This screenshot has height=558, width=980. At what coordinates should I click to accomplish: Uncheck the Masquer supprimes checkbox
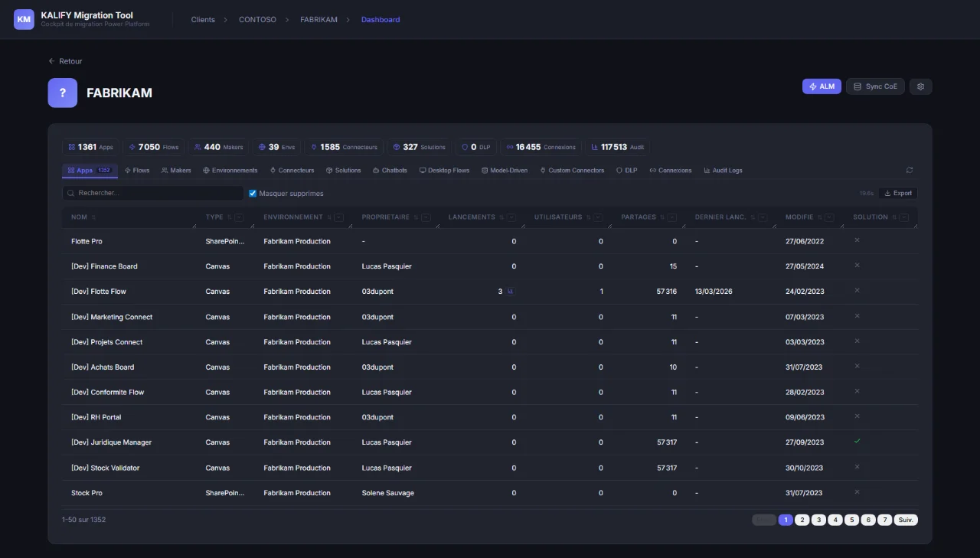[x=253, y=194]
